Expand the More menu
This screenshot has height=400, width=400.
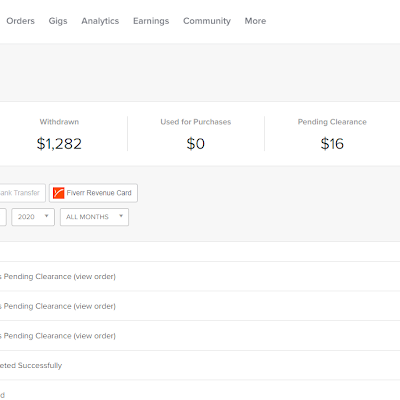255,21
